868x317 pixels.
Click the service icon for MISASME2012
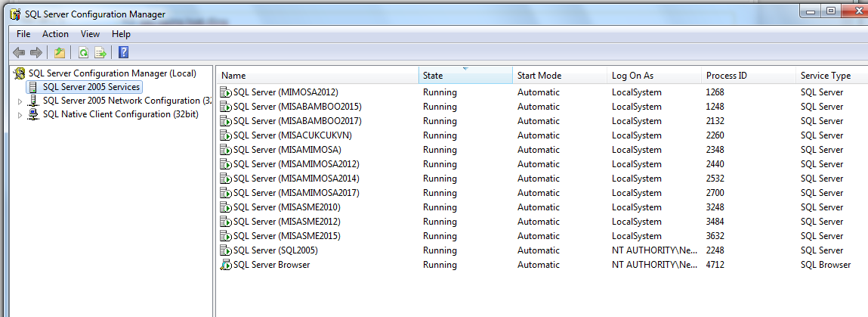[x=225, y=222]
